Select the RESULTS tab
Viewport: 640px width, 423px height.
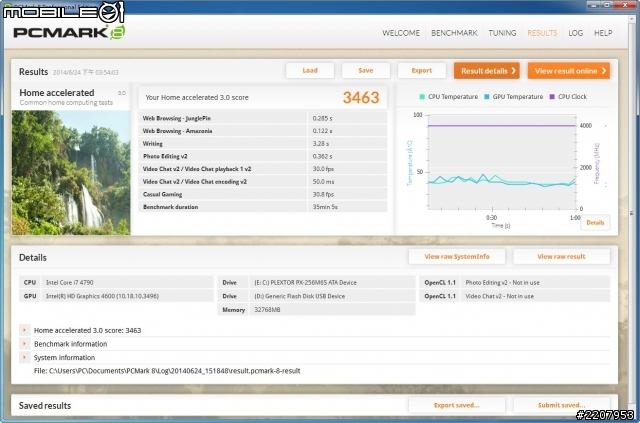tap(542, 33)
